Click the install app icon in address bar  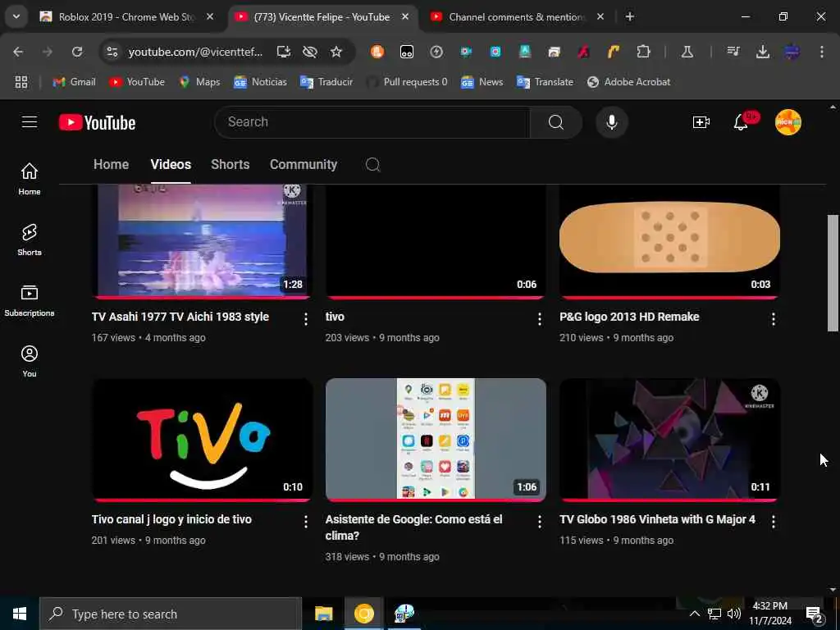[283, 52]
